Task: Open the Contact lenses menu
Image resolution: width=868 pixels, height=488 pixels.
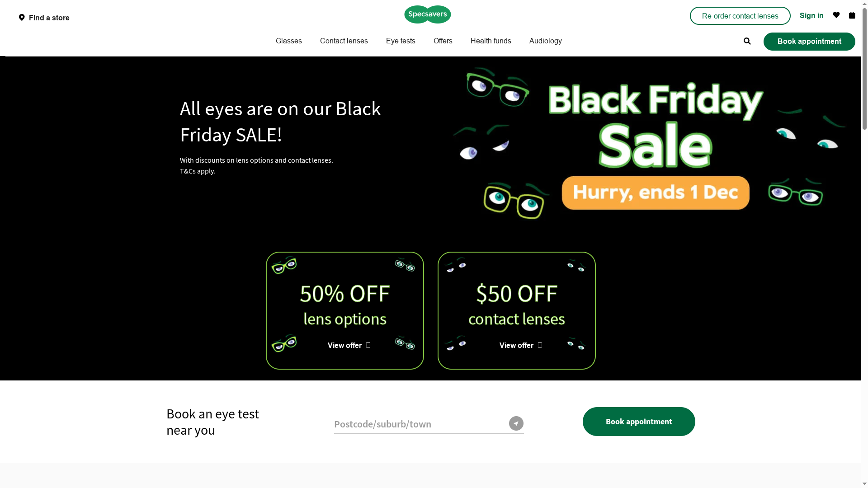Action: 344,41
